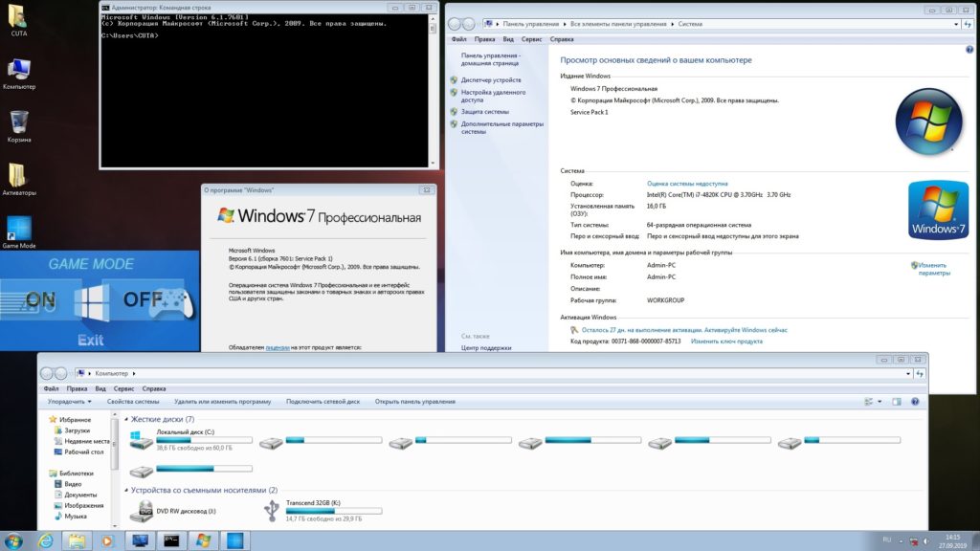Click Открыть панель управления
This screenshot has width=980, height=551.
(415, 402)
